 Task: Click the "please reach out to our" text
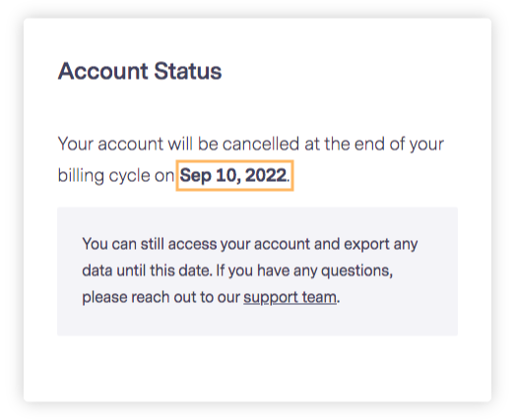[x=161, y=298]
